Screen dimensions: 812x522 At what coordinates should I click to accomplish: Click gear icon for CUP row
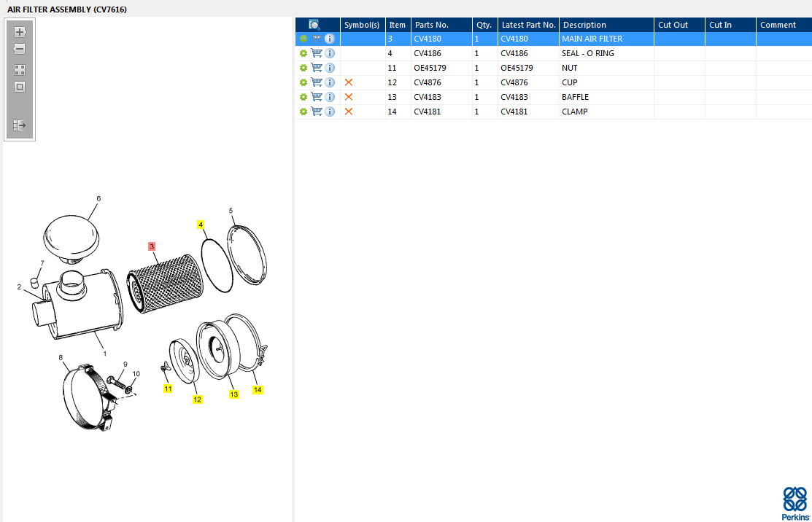pyautogui.click(x=303, y=82)
